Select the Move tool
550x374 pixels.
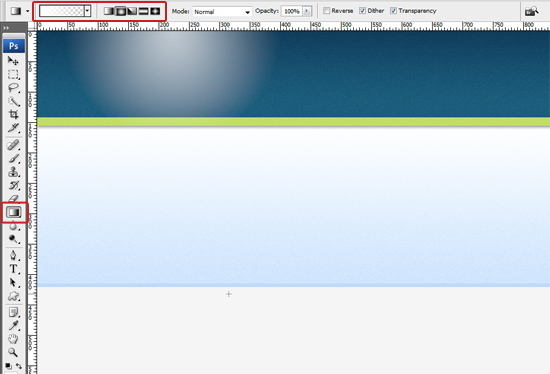13,61
